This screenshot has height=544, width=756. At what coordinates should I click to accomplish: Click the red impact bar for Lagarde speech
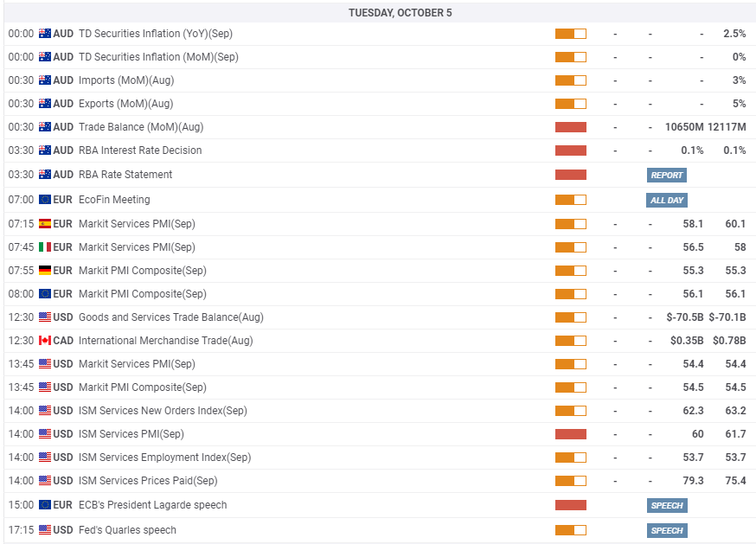pos(571,505)
